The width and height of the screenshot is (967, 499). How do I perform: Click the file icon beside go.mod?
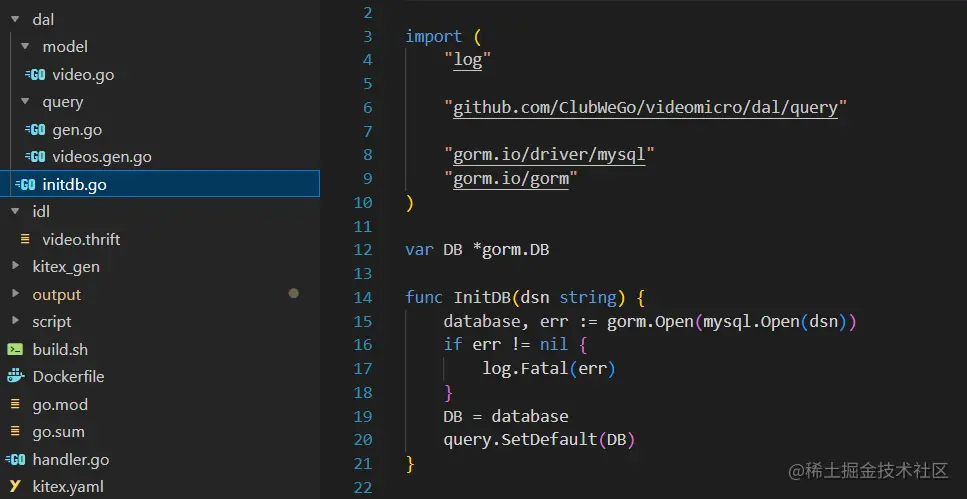(x=15, y=404)
